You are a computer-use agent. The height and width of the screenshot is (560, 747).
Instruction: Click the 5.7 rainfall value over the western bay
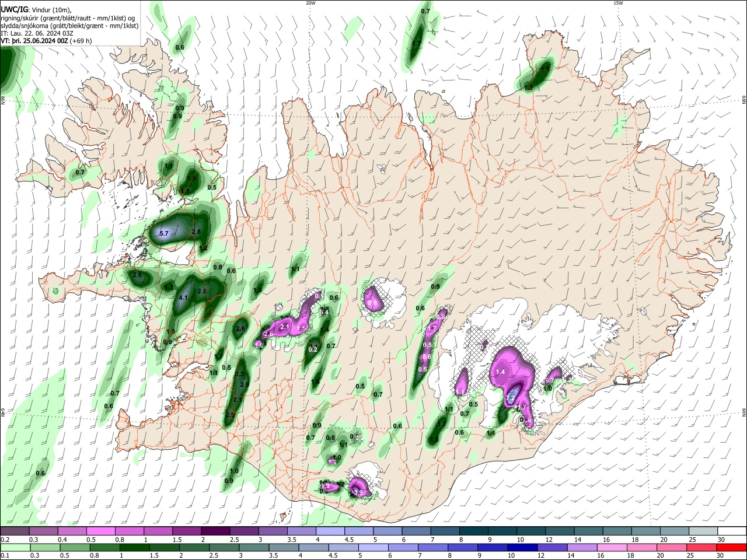(x=164, y=233)
